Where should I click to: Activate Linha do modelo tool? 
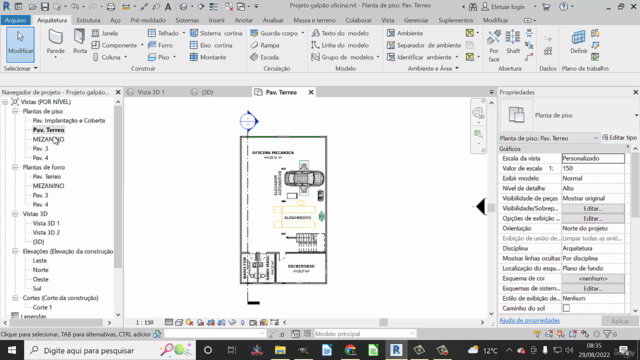point(340,45)
